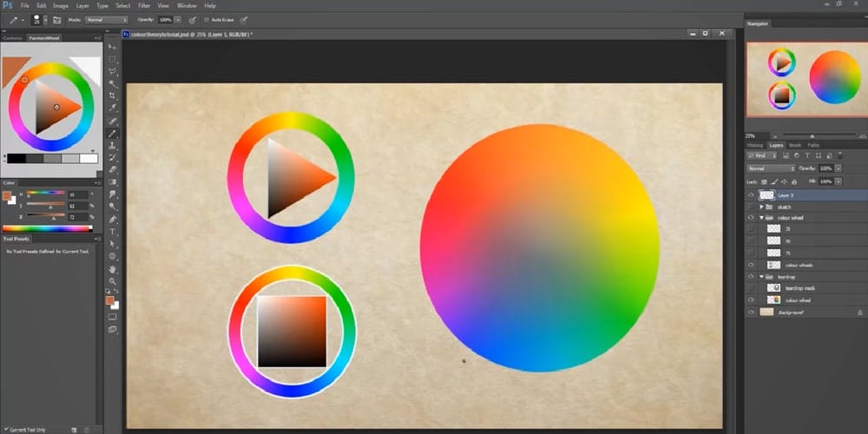Open the Opacity arrow in the options bar
The height and width of the screenshot is (434, 868).
tap(178, 20)
